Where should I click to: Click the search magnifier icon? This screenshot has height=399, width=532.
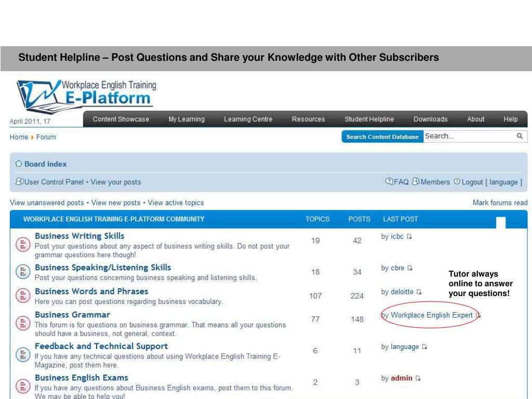[x=519, y=137]
